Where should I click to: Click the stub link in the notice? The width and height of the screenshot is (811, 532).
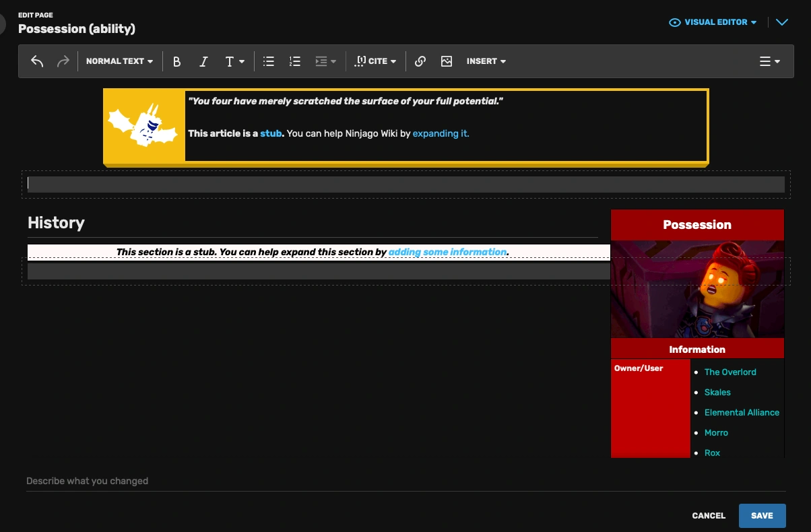coord(271,133)
